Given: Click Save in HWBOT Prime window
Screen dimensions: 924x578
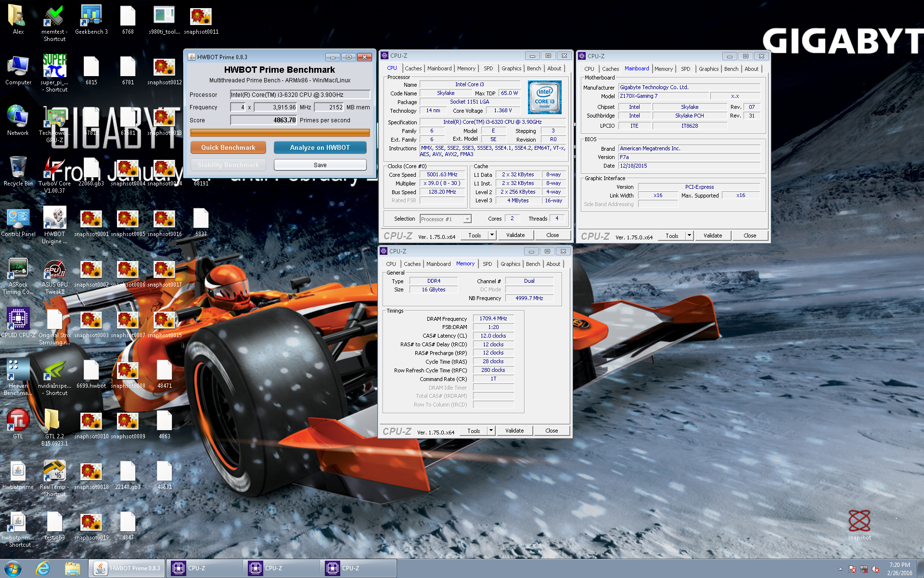Looking at the screenshot, I should pyautogui.click(x=320, y=165).
